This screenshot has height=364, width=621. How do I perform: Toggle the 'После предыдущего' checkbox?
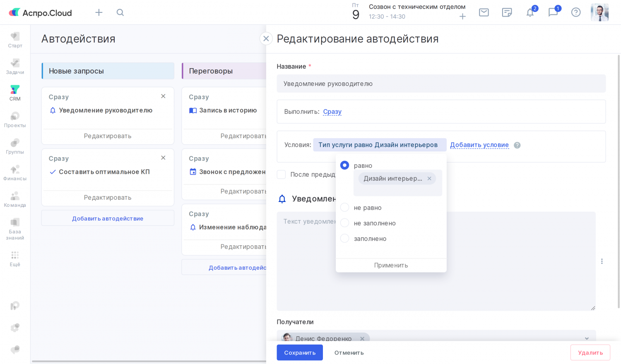click(282, 175)
